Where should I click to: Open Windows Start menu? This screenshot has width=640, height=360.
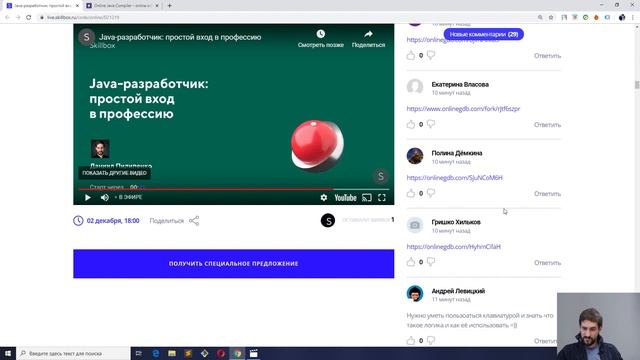point(8,353)
